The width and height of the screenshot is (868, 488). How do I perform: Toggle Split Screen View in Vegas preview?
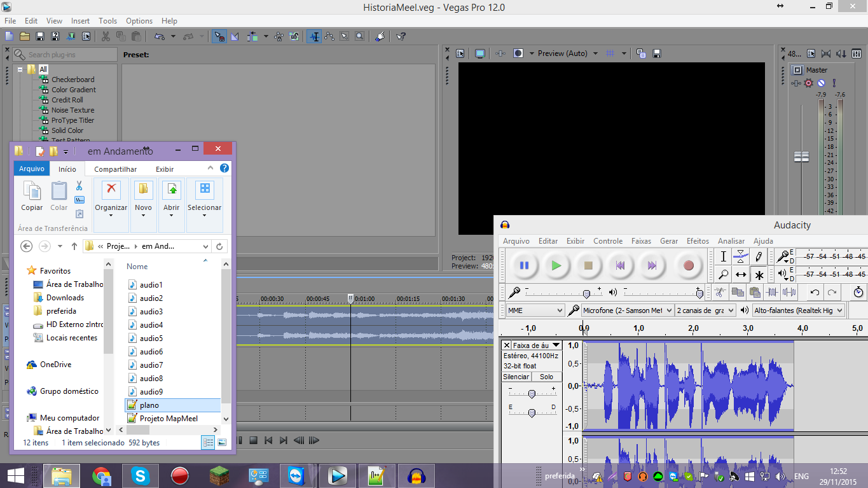518,53
